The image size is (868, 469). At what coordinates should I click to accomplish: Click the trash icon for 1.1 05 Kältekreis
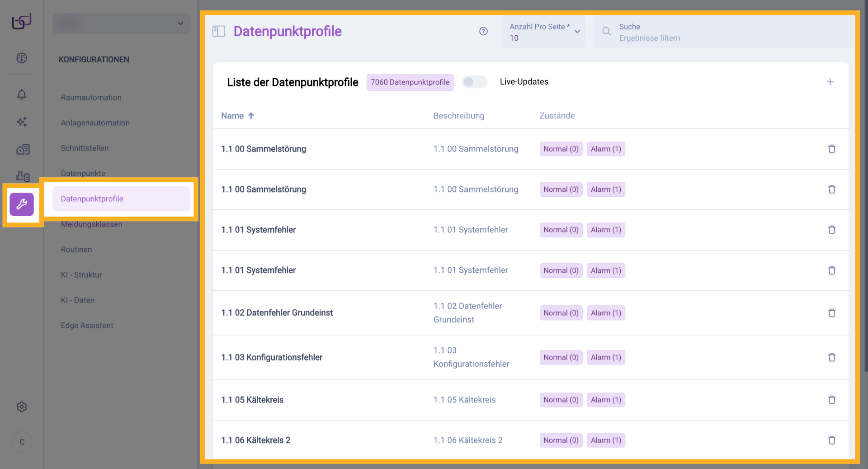pyautogui.click(x=832, y=400)
